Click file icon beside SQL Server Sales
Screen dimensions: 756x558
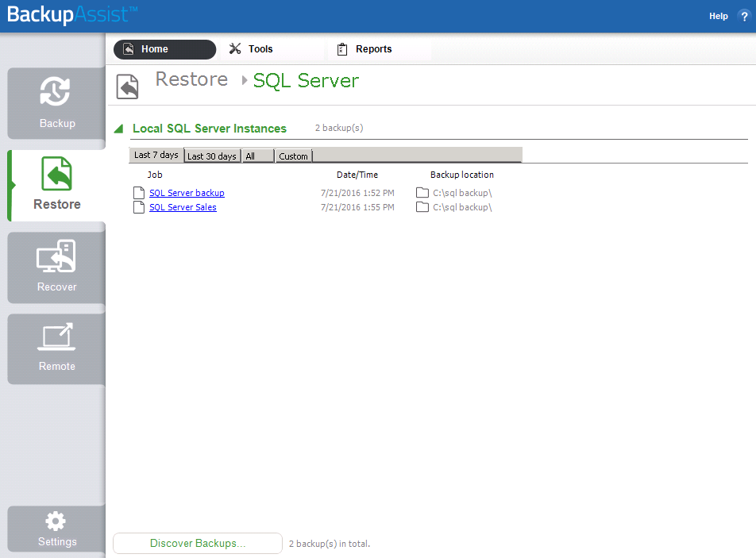pyautogui.click(x=139, y=207)
